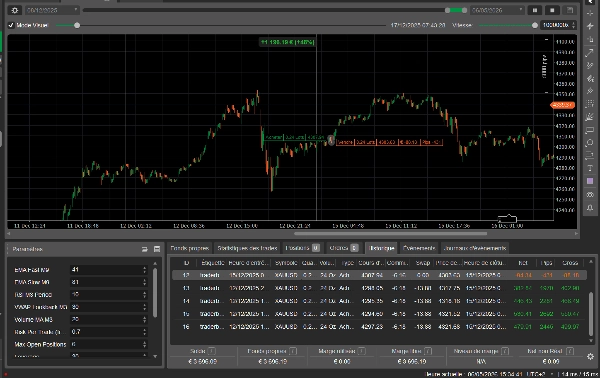Click stepper arrows of EMA Slow M5
This screenshot has height=378, width=600.
144,282
